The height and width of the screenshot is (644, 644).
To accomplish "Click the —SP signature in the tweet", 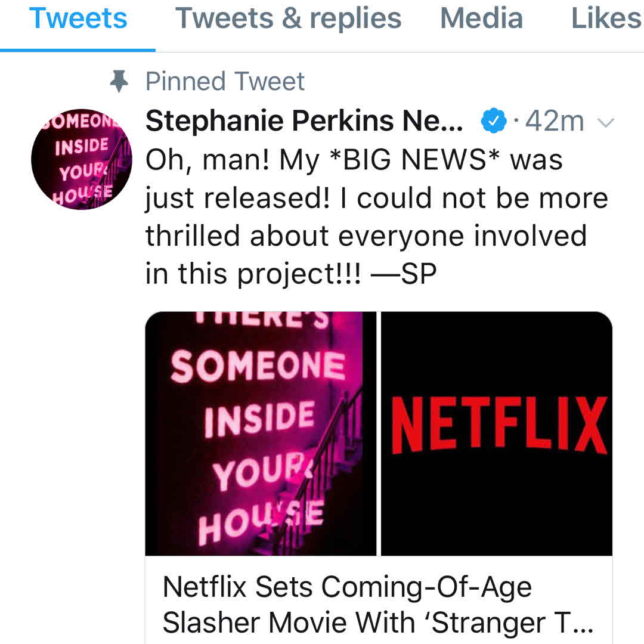I will click(x=404, y=274).
